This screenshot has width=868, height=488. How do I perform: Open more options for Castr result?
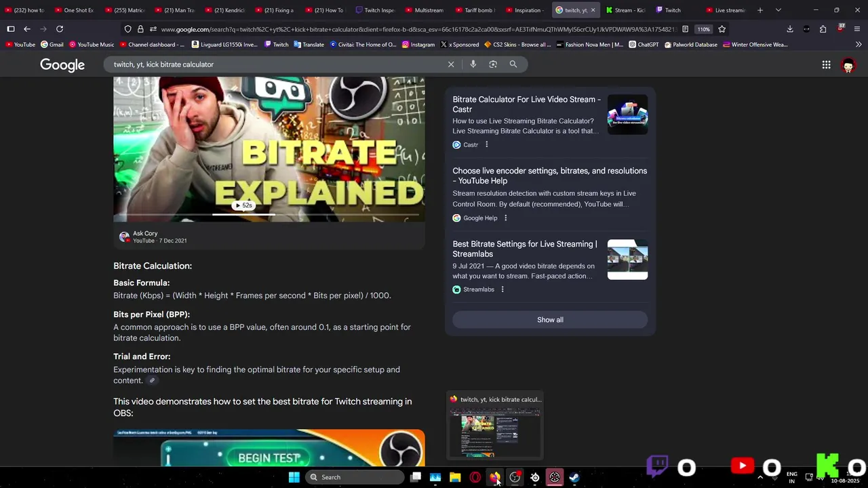point(486,144)
